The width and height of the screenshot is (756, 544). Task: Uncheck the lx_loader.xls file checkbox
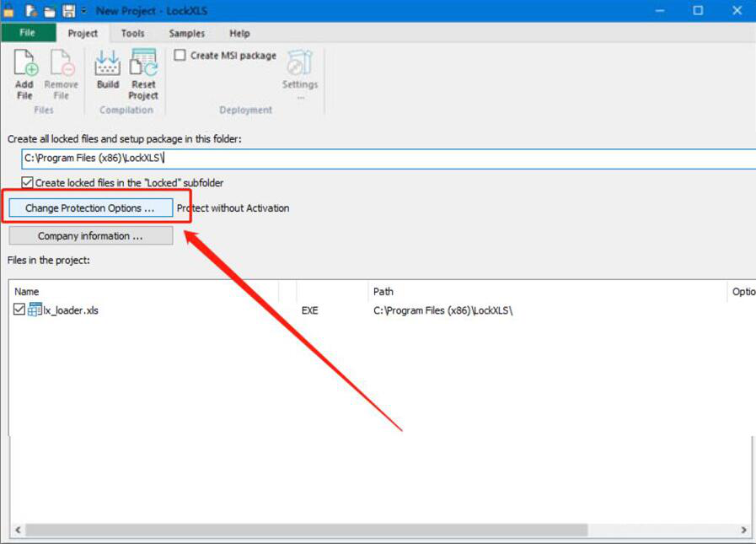pos(19,310)
